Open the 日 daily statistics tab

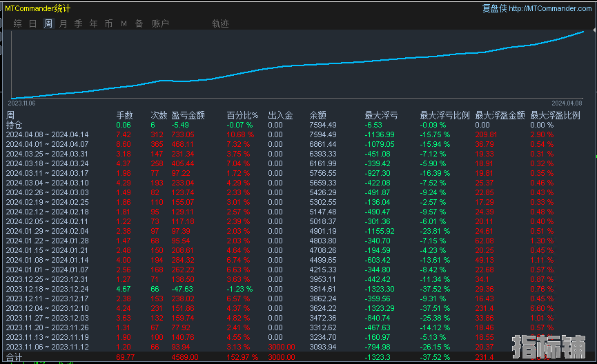tap(32, 23)
